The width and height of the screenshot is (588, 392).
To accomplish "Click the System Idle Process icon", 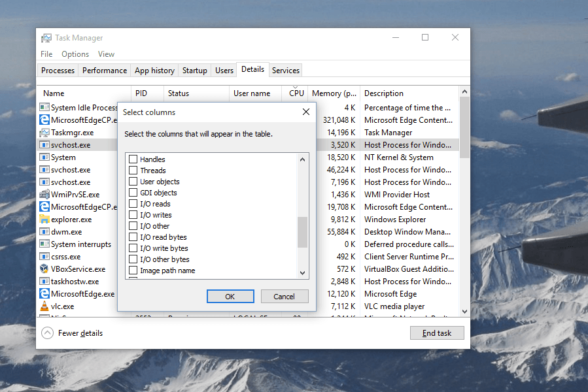I will click(44, 107).
